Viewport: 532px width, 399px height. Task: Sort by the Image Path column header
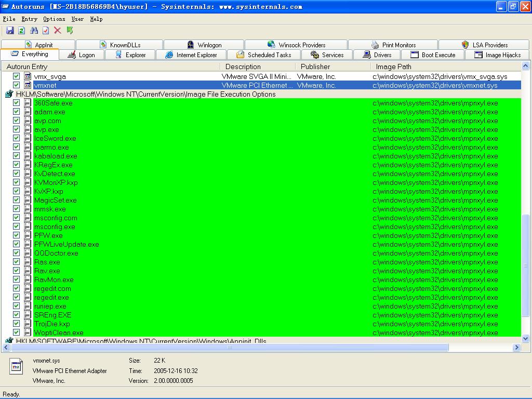click(393, 66)
